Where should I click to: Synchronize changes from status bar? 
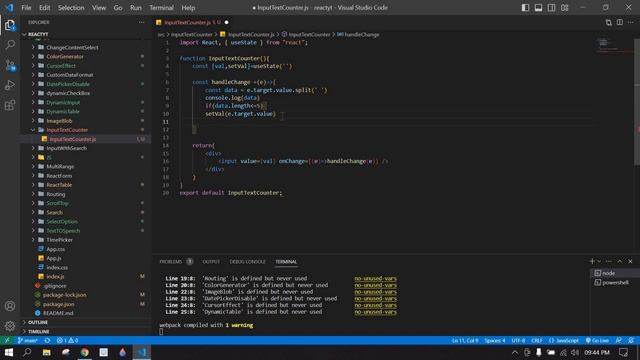click(x=47, y=340)
